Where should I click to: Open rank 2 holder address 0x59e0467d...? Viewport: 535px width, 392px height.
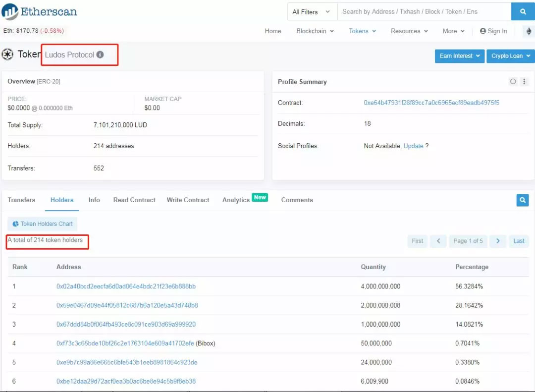tap(127, 305)
